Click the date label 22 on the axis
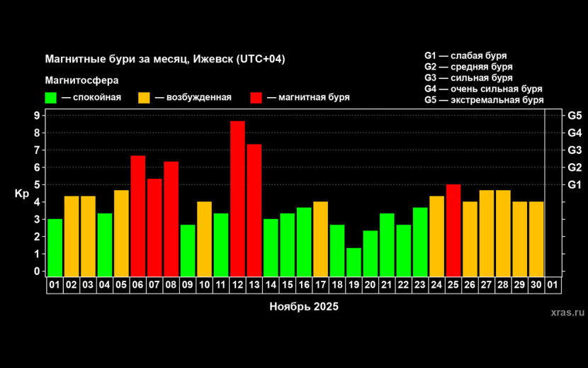588x368 pixels. click(x=403, y=285)
